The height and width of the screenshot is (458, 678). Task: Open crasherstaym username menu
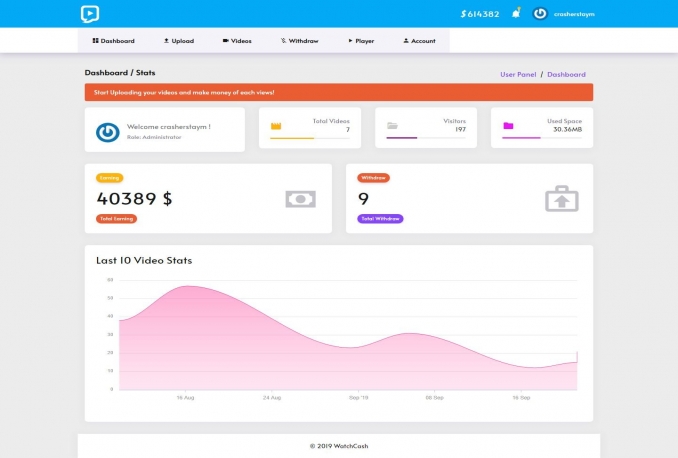[x=574, y=14]
